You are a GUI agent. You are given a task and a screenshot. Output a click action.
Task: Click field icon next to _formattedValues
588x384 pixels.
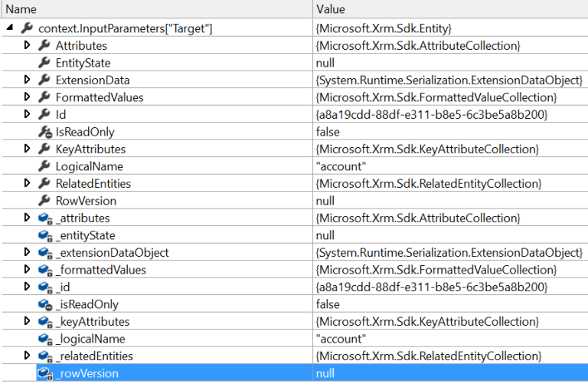pos(45,271)
